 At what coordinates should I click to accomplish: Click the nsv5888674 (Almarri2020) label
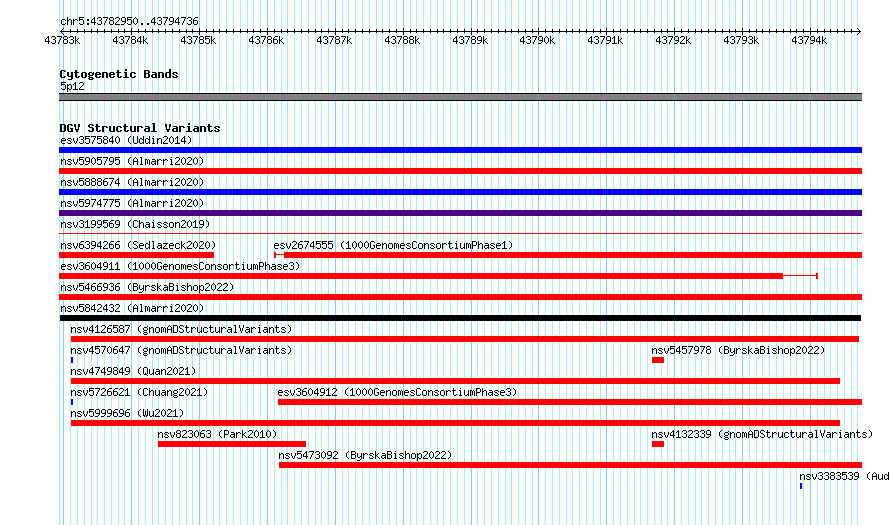coord(132,182)
